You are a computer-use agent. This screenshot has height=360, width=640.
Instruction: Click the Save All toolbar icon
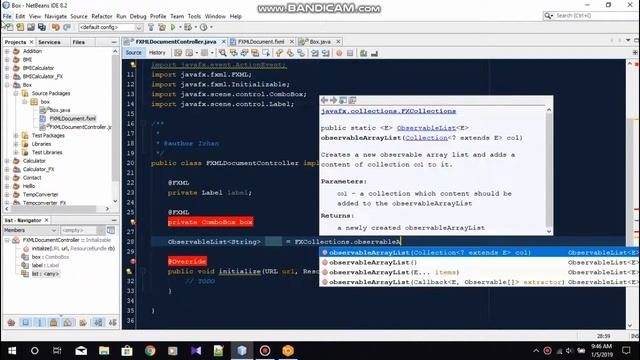[x=42, y=27]
